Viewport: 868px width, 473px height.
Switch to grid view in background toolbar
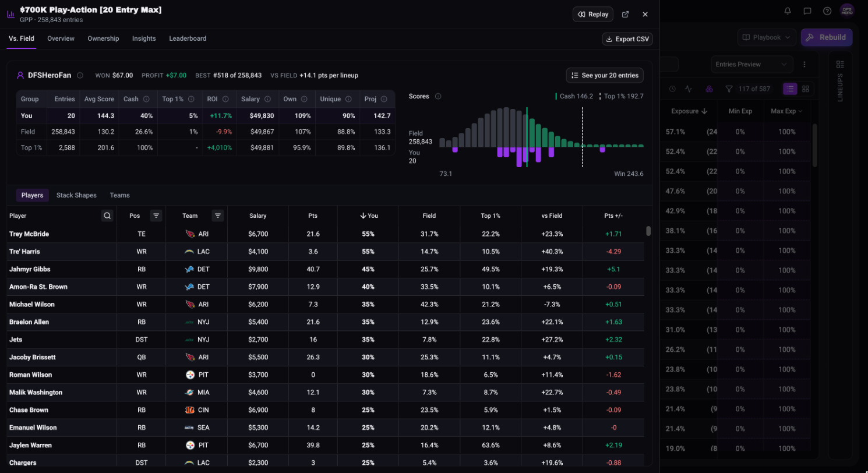click(806, 89)
